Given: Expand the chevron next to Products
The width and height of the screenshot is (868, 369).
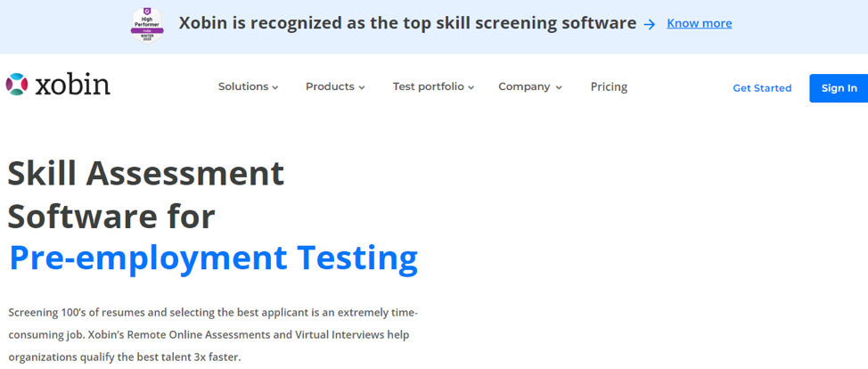Looking at the screenshot, I should click(362, 87).
